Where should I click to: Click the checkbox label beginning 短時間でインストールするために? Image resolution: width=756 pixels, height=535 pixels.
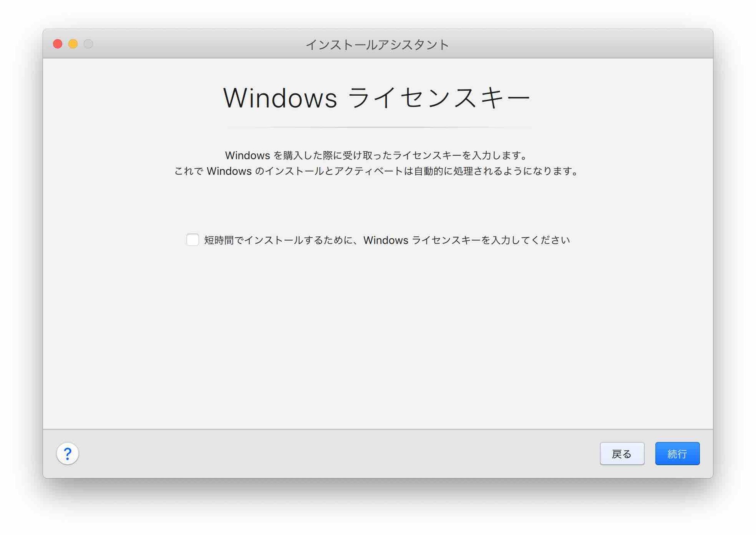click(387, 240)
